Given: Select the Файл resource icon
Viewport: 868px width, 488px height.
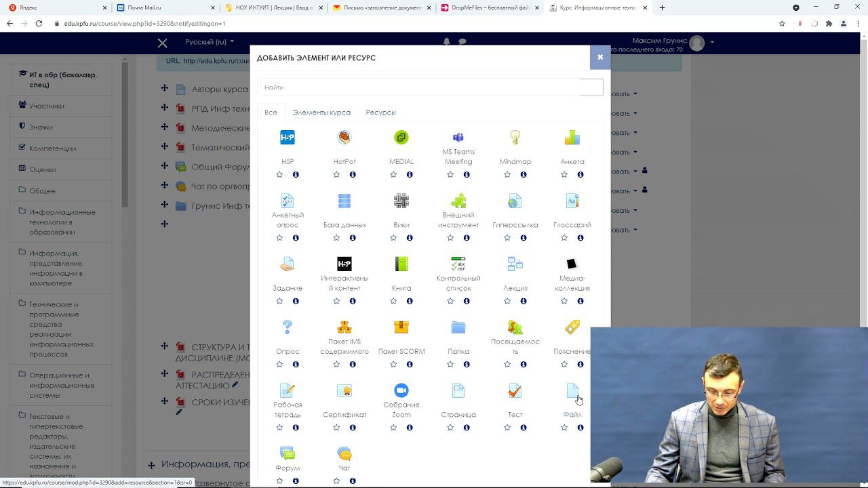Looking at the screenshot, I should pyautogui.click(x=572, y=390).
